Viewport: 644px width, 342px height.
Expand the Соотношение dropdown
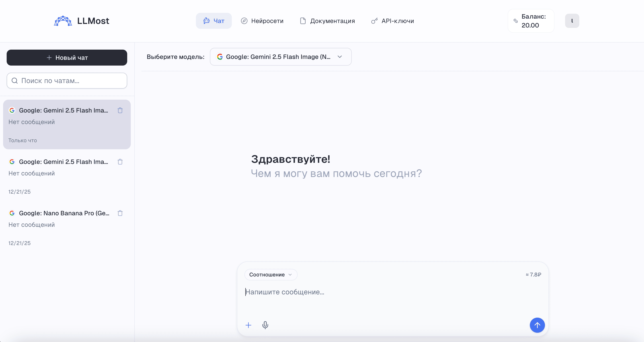271,274
